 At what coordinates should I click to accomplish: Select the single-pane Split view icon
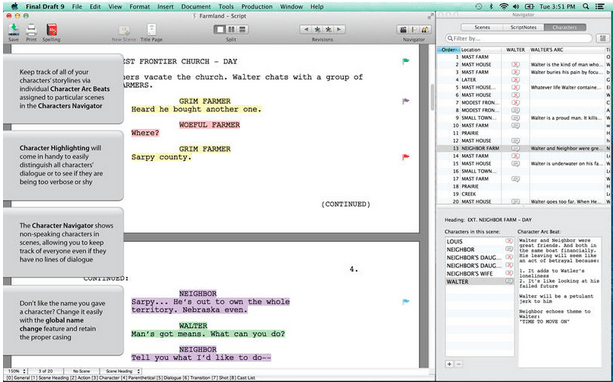tap(220, 29)
